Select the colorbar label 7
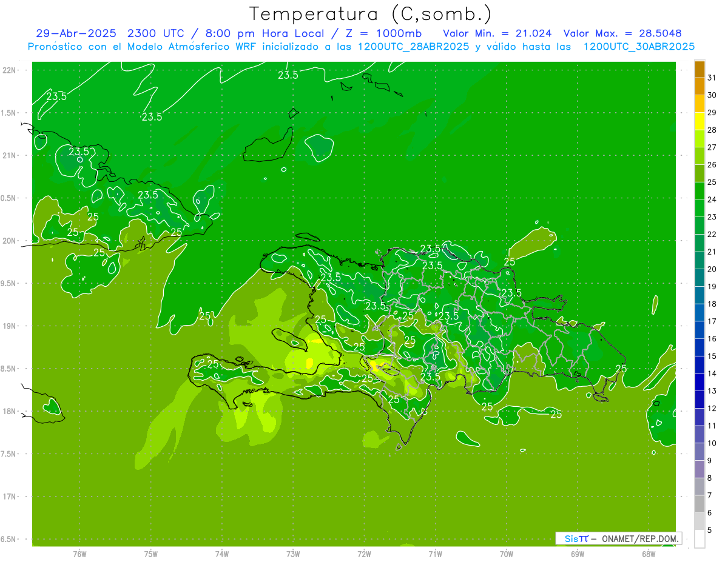 [710, 495]
